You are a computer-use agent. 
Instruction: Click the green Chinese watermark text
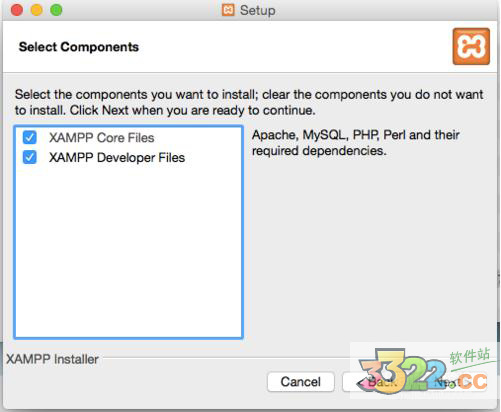(x=469, y=356)
